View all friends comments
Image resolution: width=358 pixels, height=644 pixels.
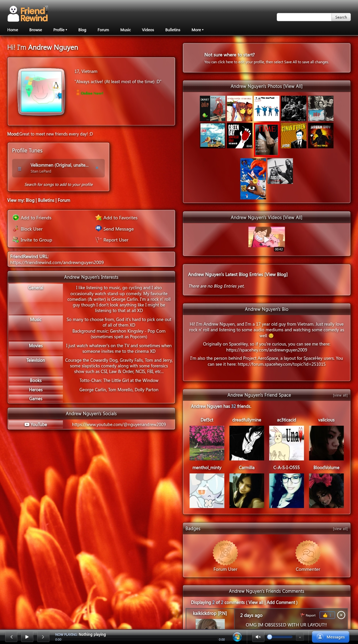tap(256, 602)
